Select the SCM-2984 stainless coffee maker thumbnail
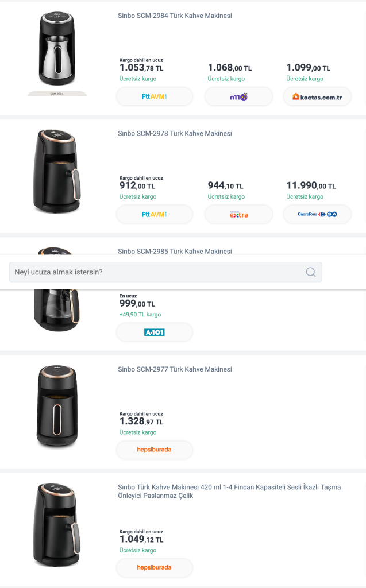This screenshot has height=588, width=366. click(57, 49)
